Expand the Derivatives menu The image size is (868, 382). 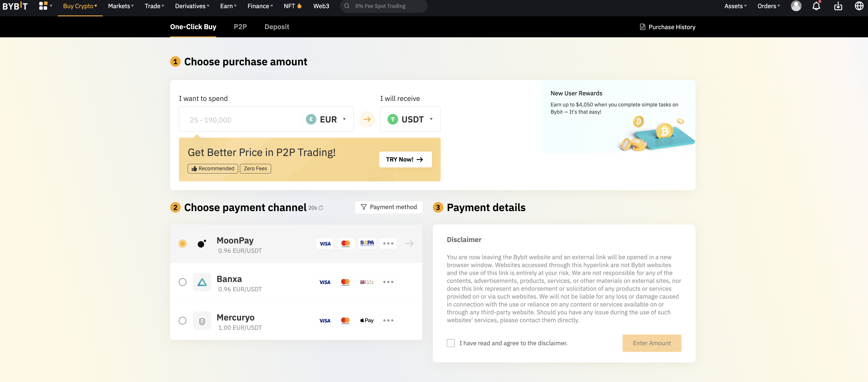pos(192,6)
